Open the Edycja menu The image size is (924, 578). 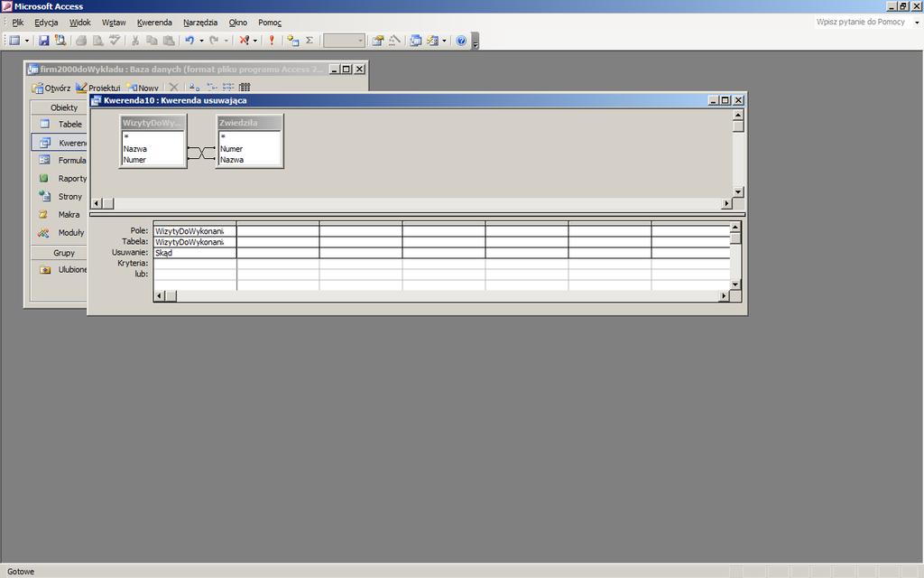pyautogui.click(x=46, y=23)
